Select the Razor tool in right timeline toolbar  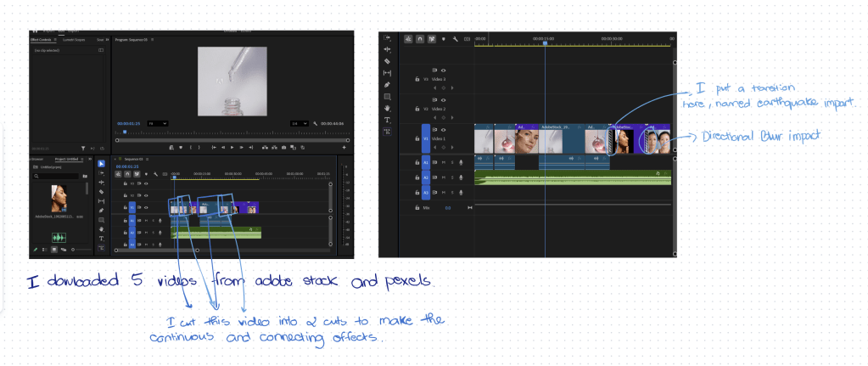click(387, 61)
